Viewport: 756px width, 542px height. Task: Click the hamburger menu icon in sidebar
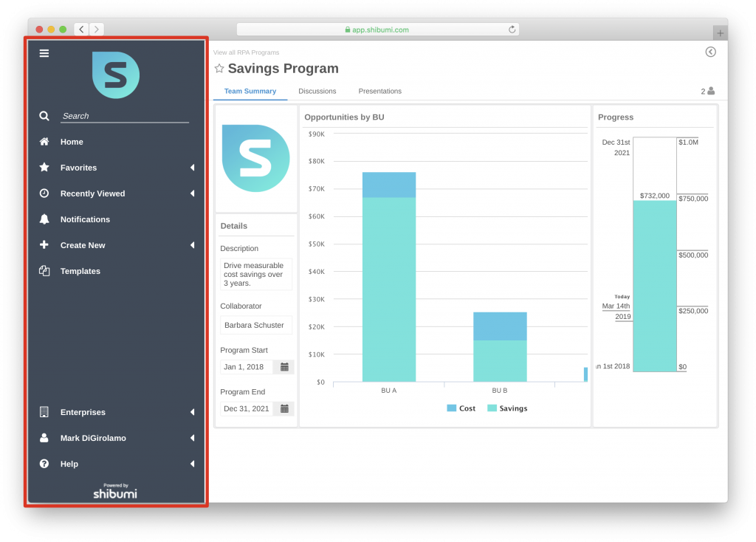coord(44,53)
